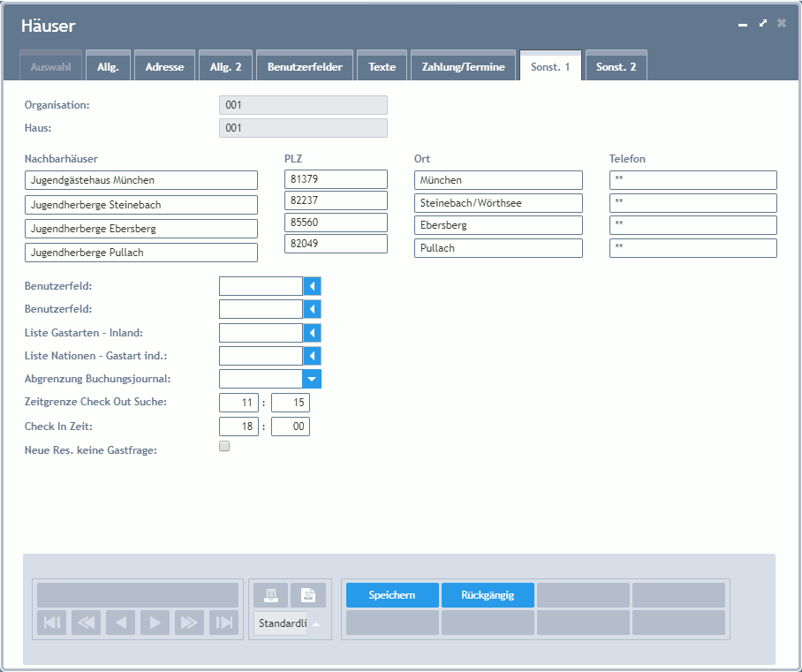Go to next record arrow

[x=155, y=623]
